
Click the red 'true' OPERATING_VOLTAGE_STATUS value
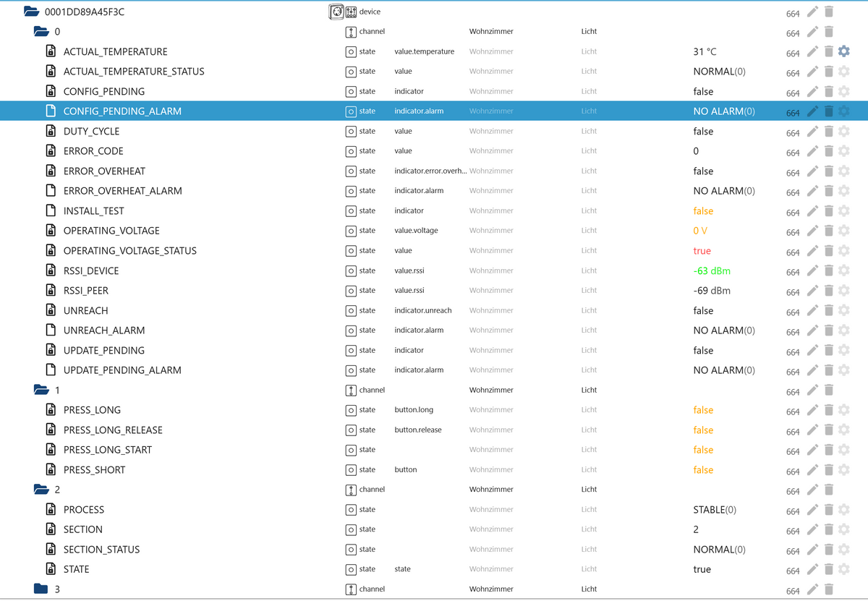[702, 250]
